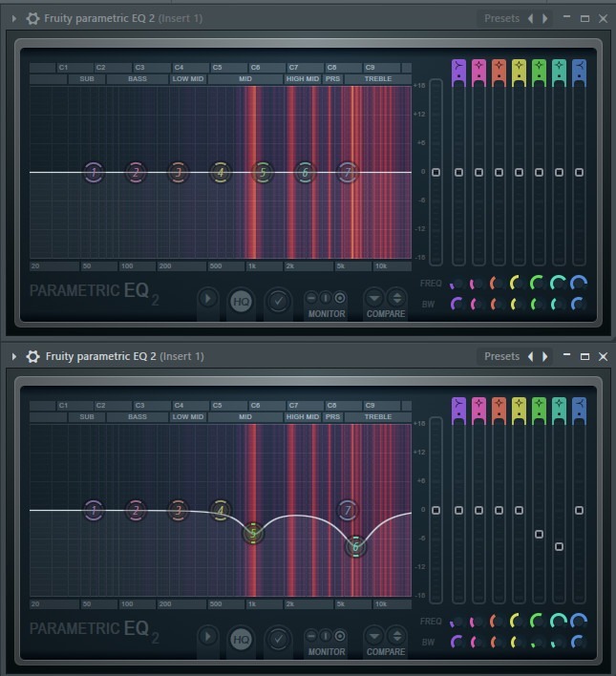Screen dimensions: 616x676
Task: Click the TREBLE range label in bottom EQ
Action: pos(378,417)
